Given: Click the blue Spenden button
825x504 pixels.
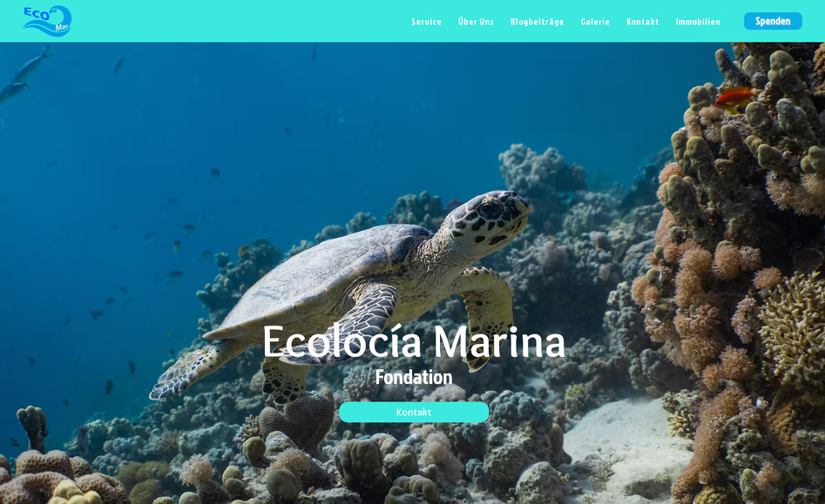Looking at the screenshot, I should click(x=773, y=21).
